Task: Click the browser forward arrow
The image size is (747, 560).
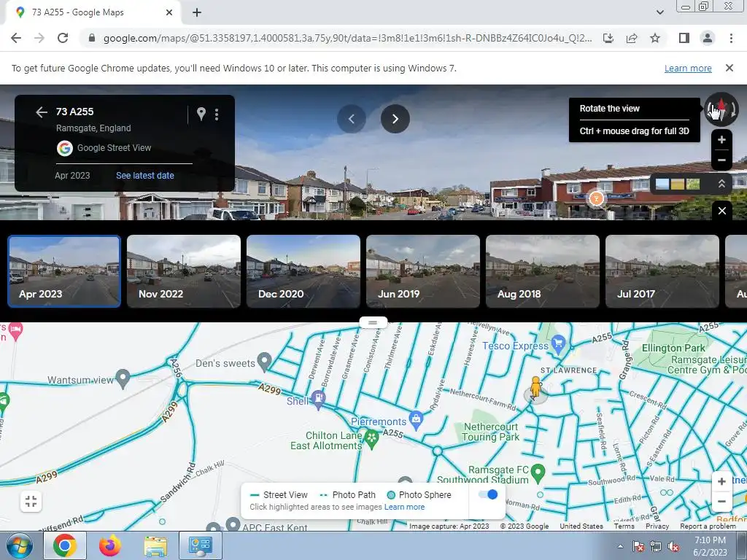Action: pos(39,38)
